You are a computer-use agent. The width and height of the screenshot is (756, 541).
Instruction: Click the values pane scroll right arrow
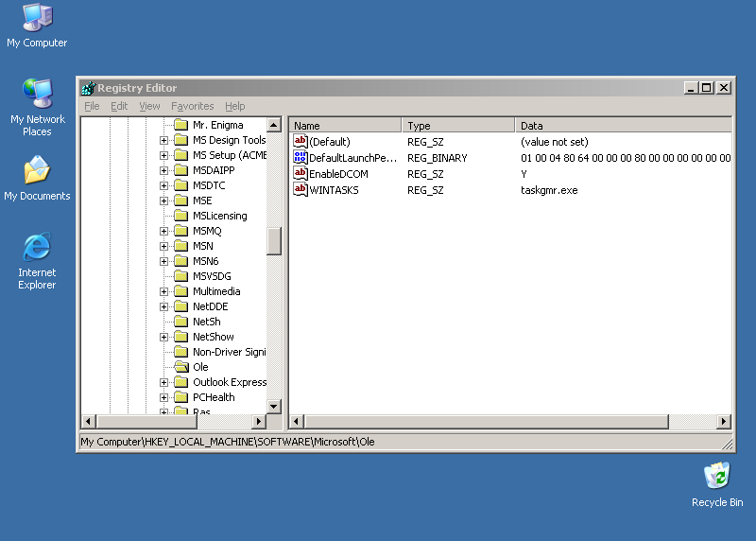[723, 422]
